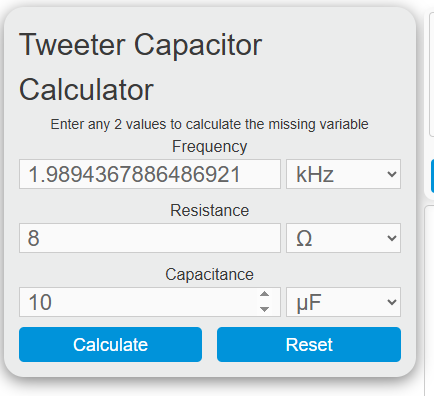The image size is (434, 396).
Task: Click the Calculate button
Action: point(110,344)
